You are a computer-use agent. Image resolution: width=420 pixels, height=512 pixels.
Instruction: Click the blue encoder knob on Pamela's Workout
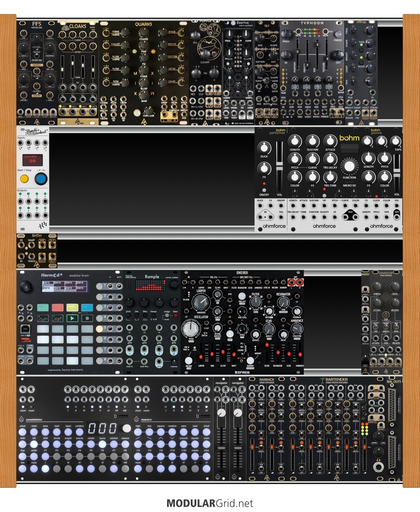coord(41,179)
